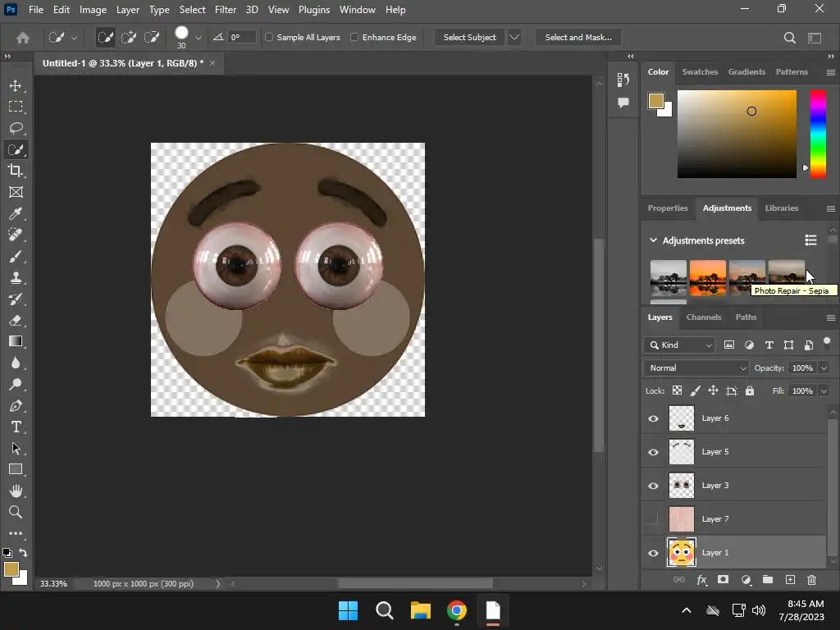
Task: Enable Sample All Layers checkbox
Action: pyautogui.click(x=270, y=38)
